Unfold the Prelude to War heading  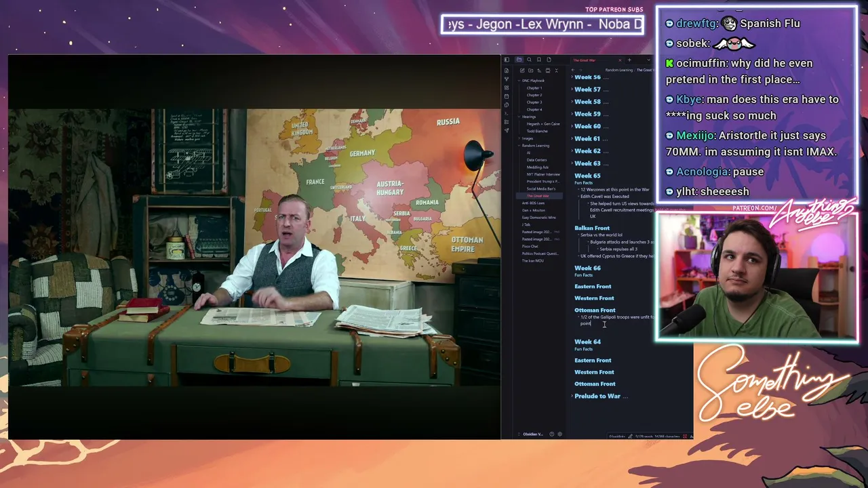(572, 396)
